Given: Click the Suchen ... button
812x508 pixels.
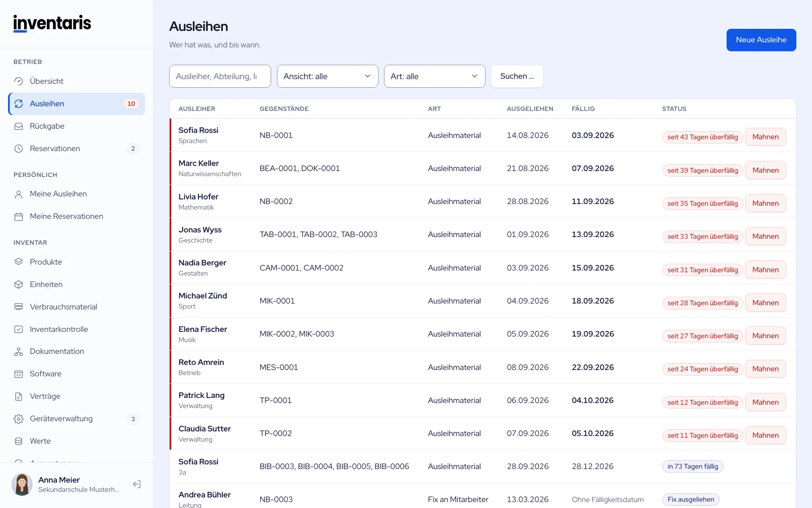Looking at the screenshot, I should point(517,76).
